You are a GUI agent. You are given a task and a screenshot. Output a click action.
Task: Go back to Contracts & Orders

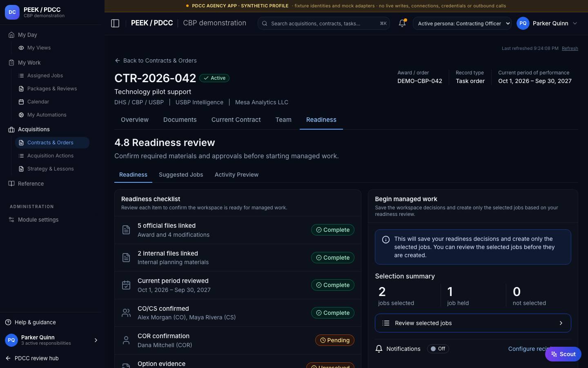[x=156, y=61]
